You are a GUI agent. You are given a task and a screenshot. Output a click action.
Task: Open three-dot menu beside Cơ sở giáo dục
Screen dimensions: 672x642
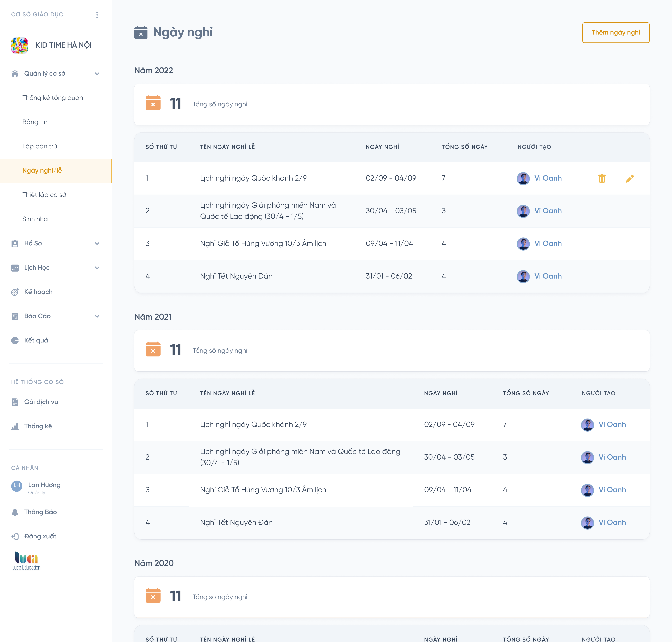click(97, 15)
